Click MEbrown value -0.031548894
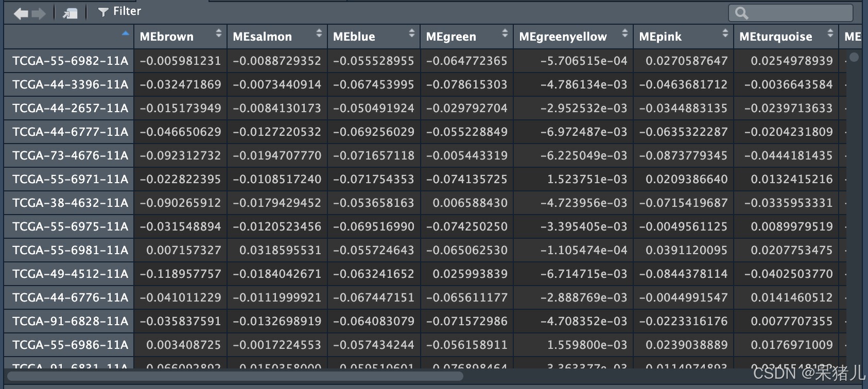 (180, 226)
